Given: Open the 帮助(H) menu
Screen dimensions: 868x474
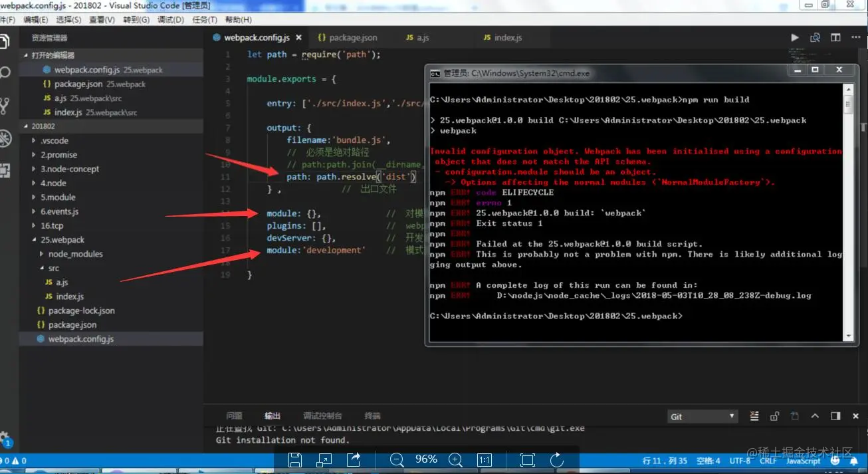Looking at the screenshot, I should pos(239,20).
